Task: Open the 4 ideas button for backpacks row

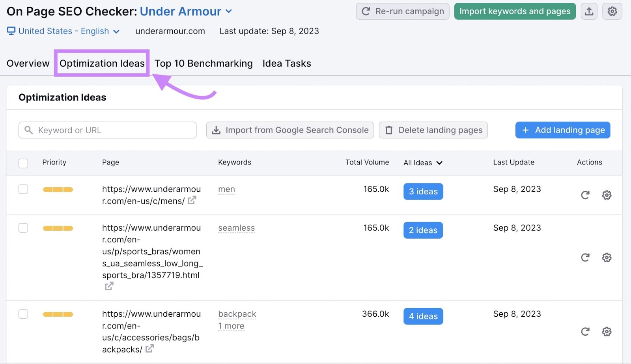Action: point(423,316)
